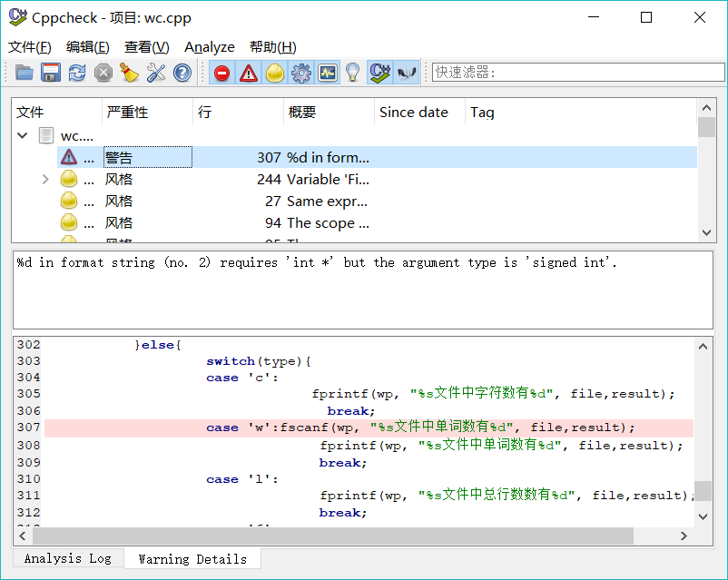Click code view scroll up arrow
This screenshot has width=728, height=580.
pos(703,347)
